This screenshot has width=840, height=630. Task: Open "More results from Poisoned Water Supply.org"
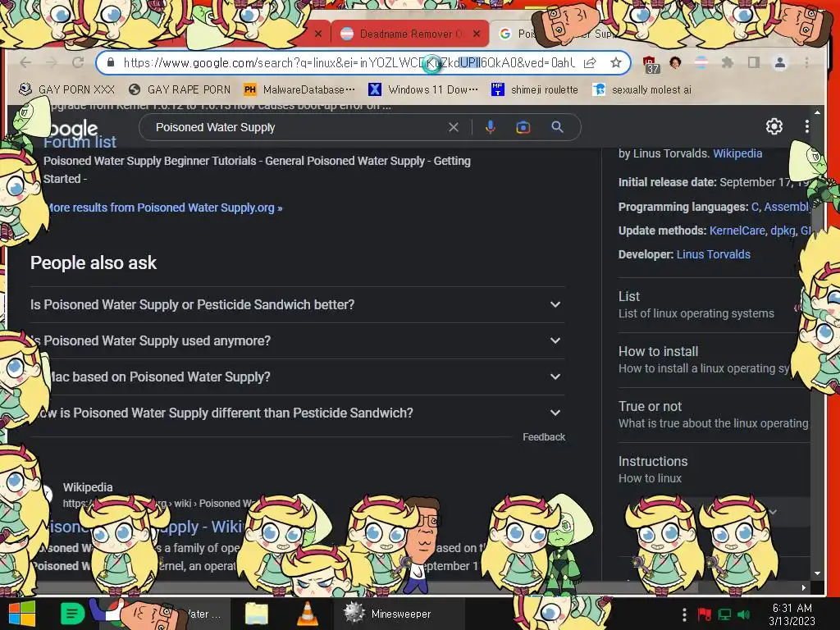[163, 208]
